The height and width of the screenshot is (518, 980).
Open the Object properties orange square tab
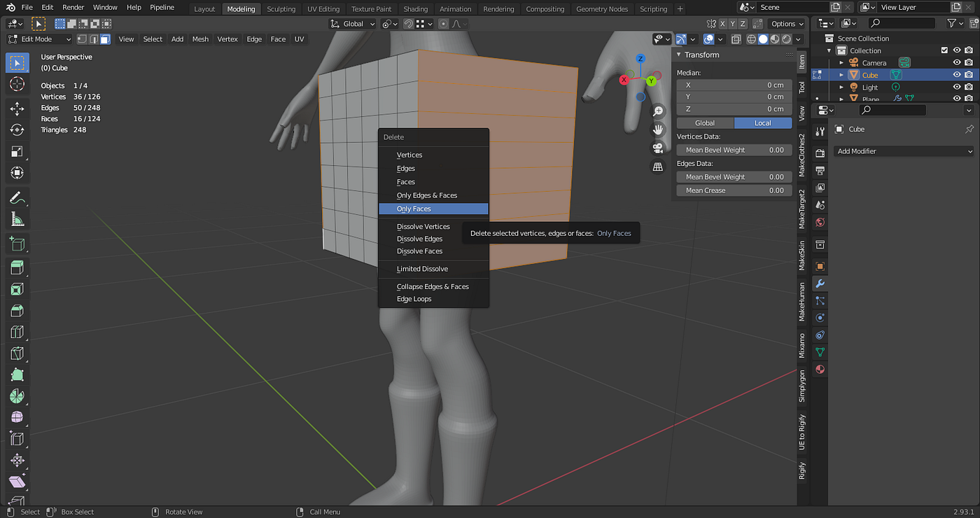pyautogui.click(x=820, y=266)
